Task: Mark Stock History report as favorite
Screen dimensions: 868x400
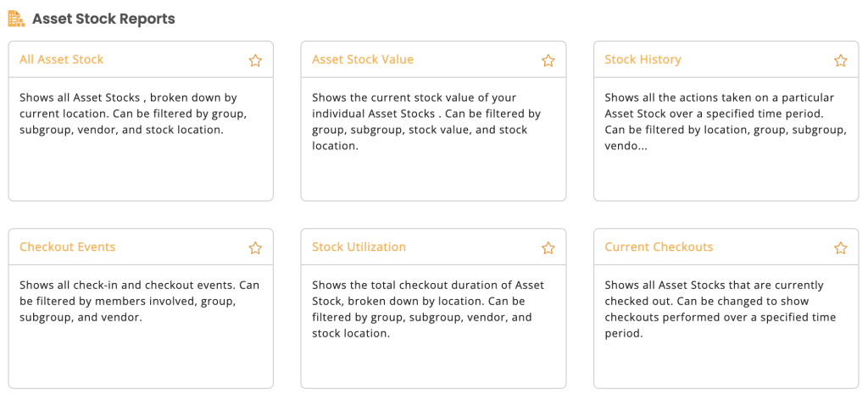Action: [840, 60]
